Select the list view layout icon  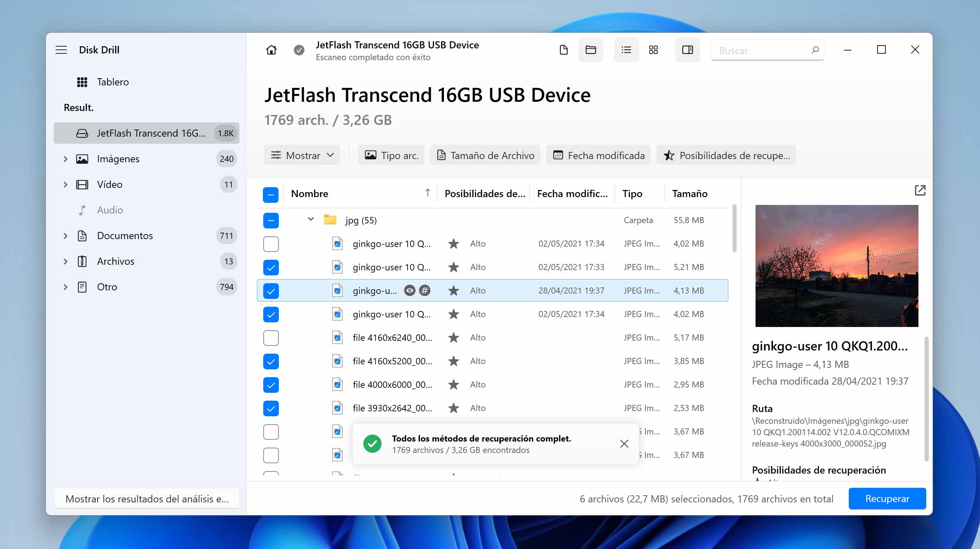[626, 50]
